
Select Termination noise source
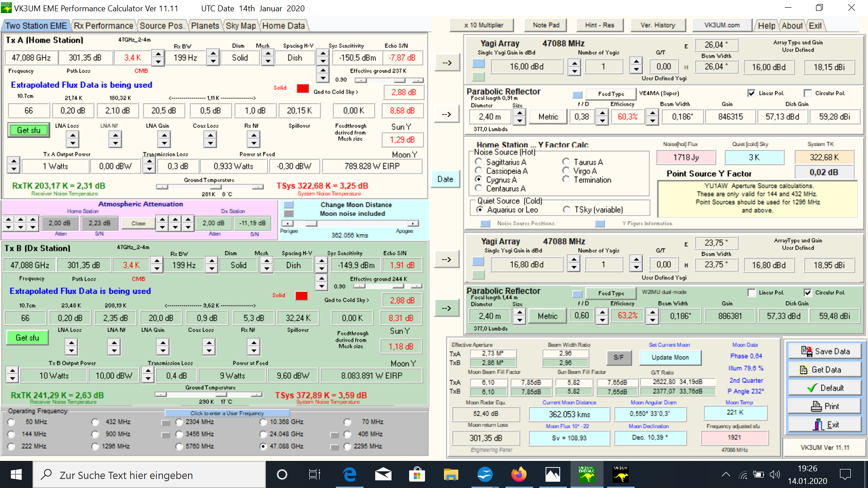pos(566,179)
